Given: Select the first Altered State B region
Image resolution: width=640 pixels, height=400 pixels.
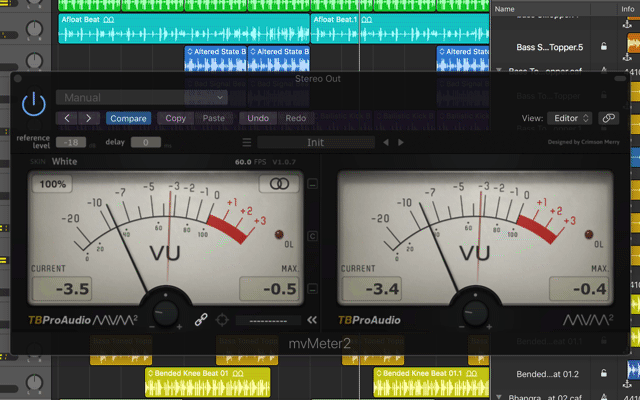Looking at the screenshot, I should point(216,60).
